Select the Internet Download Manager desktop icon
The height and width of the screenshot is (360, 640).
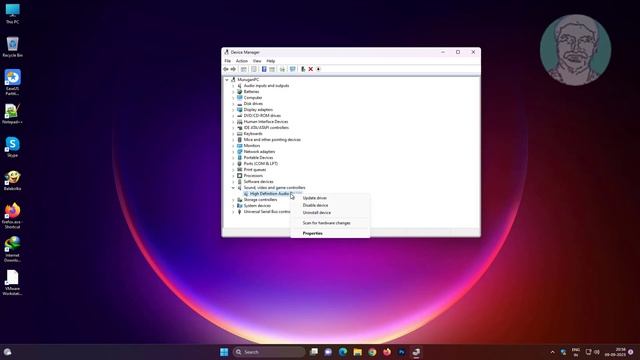[x=12, y=249]
